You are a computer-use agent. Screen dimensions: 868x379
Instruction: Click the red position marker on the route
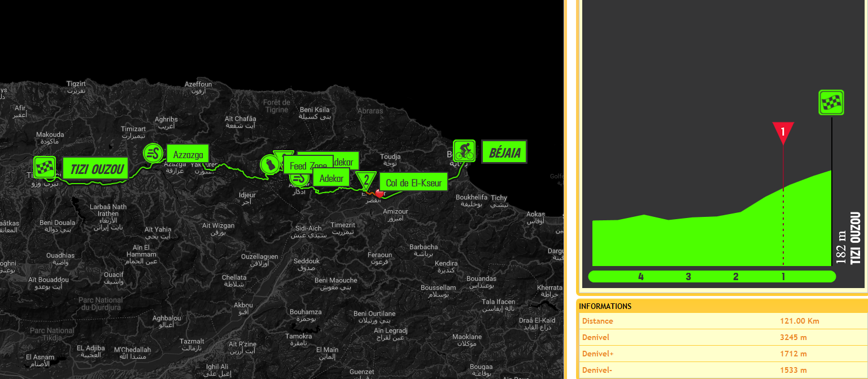(379, 194)
